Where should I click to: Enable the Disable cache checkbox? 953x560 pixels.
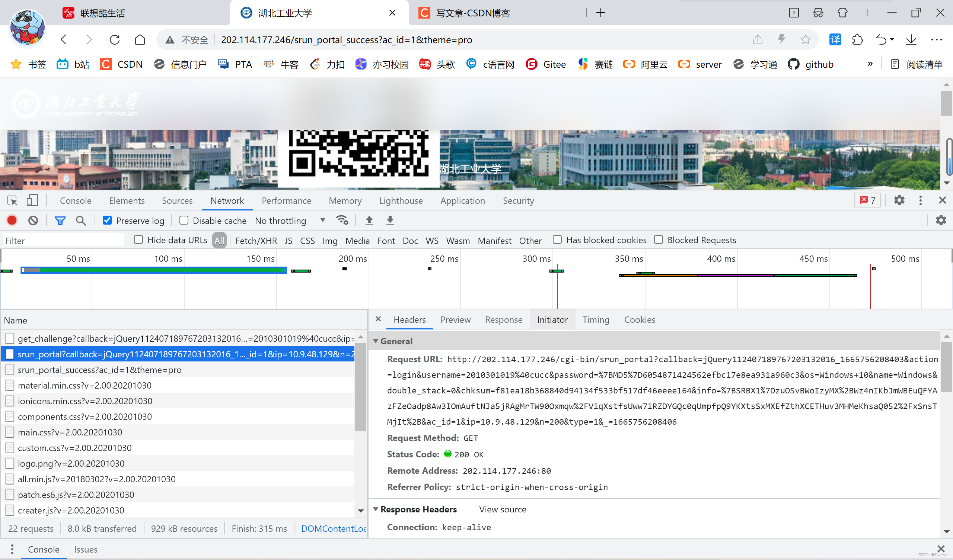pos(184,220)
